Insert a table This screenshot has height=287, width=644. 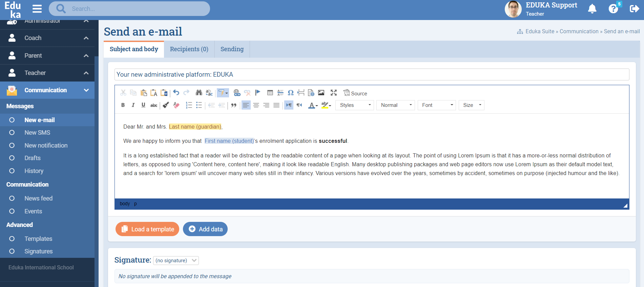(270, 93)
